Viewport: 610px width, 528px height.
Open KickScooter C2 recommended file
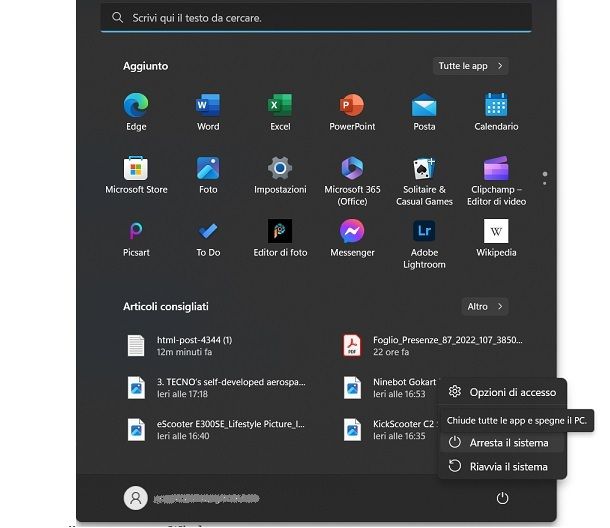[x=389, y=430]
